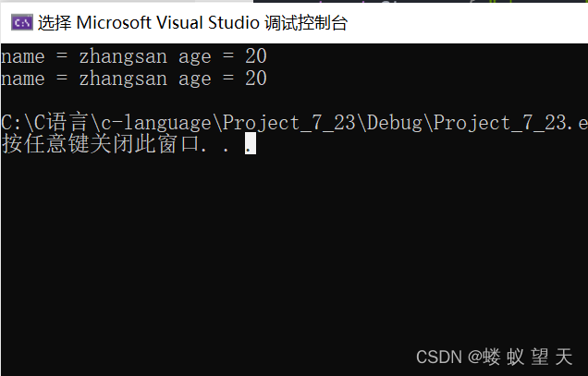The image size is (588, 376).
Task: Click the Debug folder in the path
Action: click(x=395, y=123)
